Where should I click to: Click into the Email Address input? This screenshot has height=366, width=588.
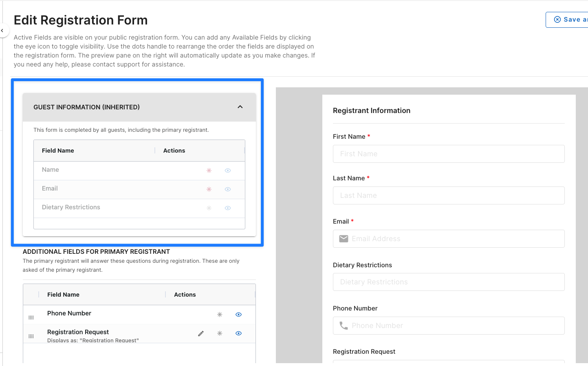449,239
